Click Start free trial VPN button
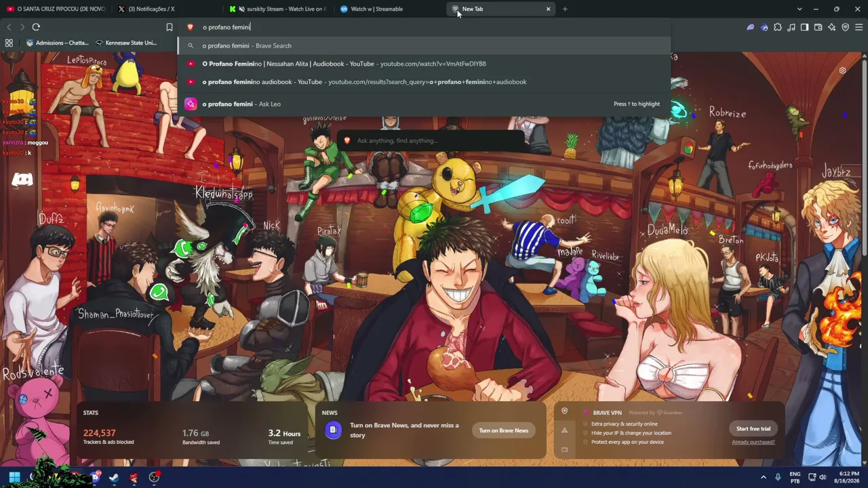Image resolution: width=868 pixels, height=488 pixels. 753,428
